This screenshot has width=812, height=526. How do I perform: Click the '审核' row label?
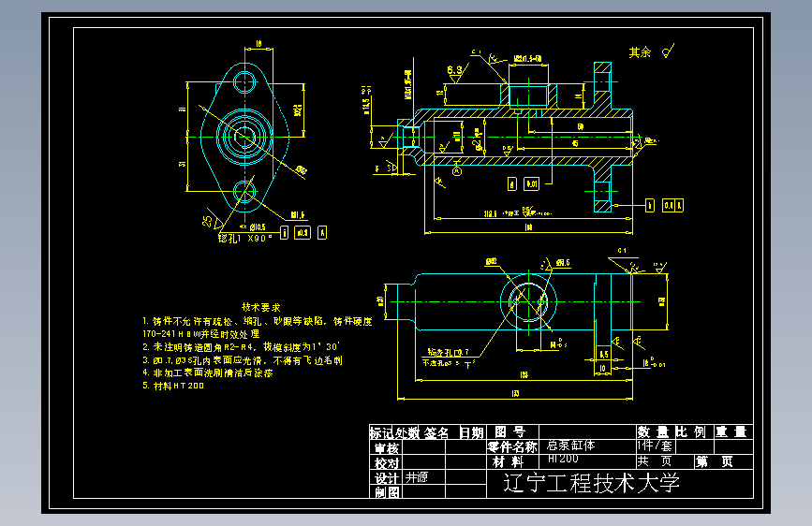[x=387, y=448]
